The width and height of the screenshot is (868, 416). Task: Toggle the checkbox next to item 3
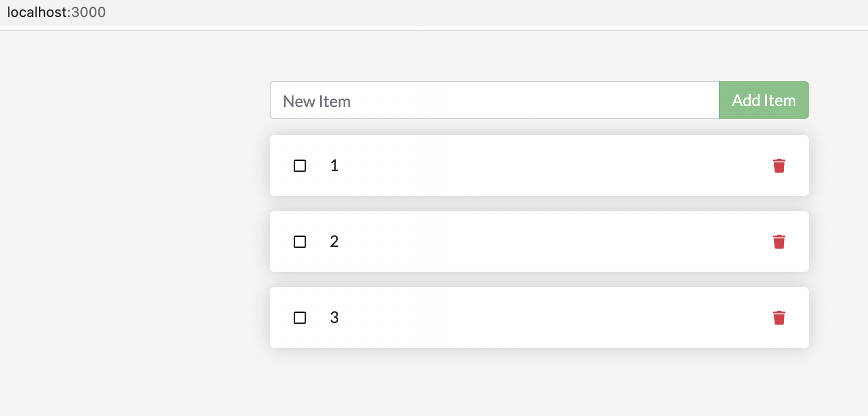pyautogui.click(x=300, y=317)
